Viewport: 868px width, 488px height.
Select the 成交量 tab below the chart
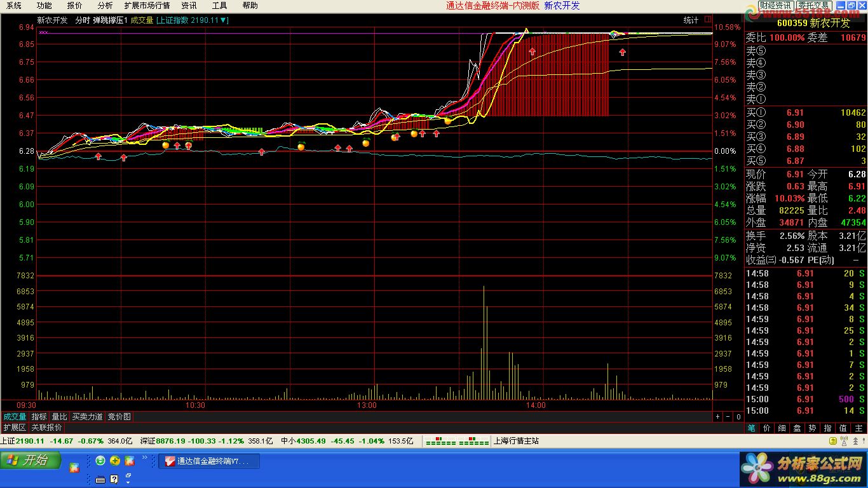pyautogui.click(x=15, y=417)
